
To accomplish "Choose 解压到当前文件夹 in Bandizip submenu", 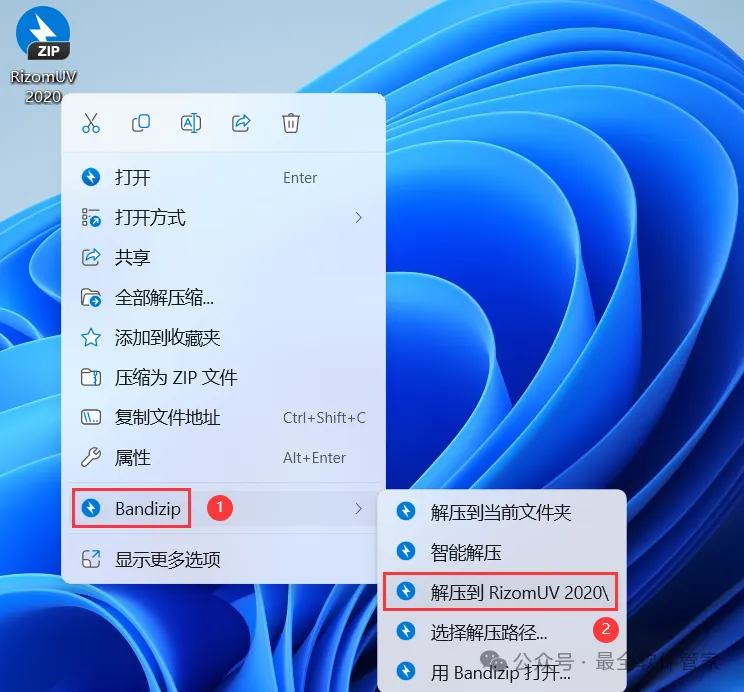I will (x=502, y=512).
